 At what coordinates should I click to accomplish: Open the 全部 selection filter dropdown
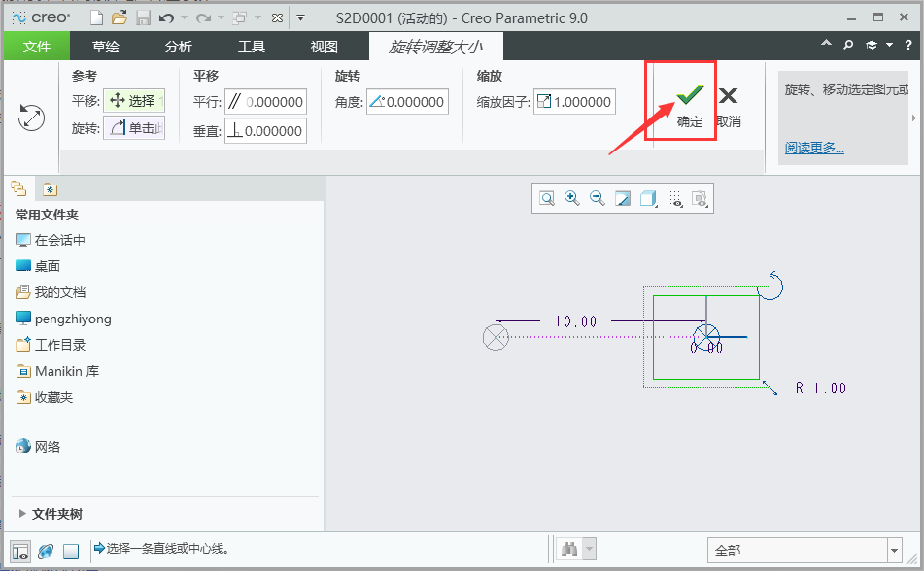(804, 551)
